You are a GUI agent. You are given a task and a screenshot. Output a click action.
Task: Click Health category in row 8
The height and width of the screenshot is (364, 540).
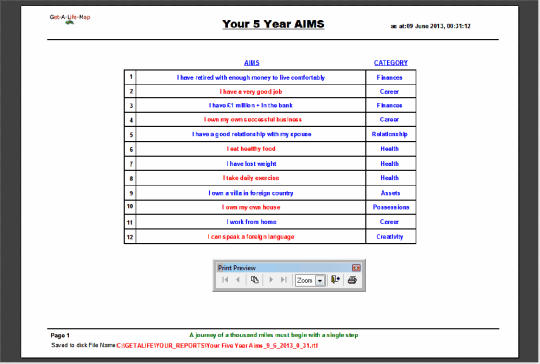(390, 178)
